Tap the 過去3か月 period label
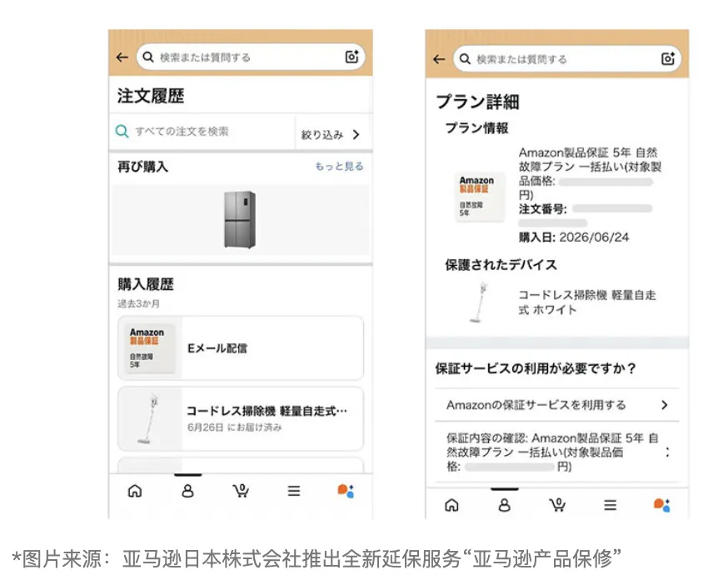Viewport: 728px width, 585px height. (x=138, y=303)
